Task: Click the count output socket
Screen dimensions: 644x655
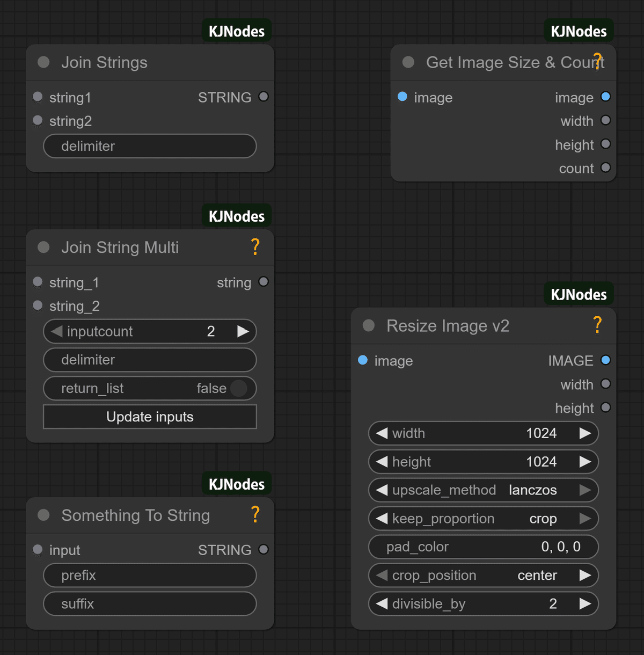Action: [x=606, y=168]
